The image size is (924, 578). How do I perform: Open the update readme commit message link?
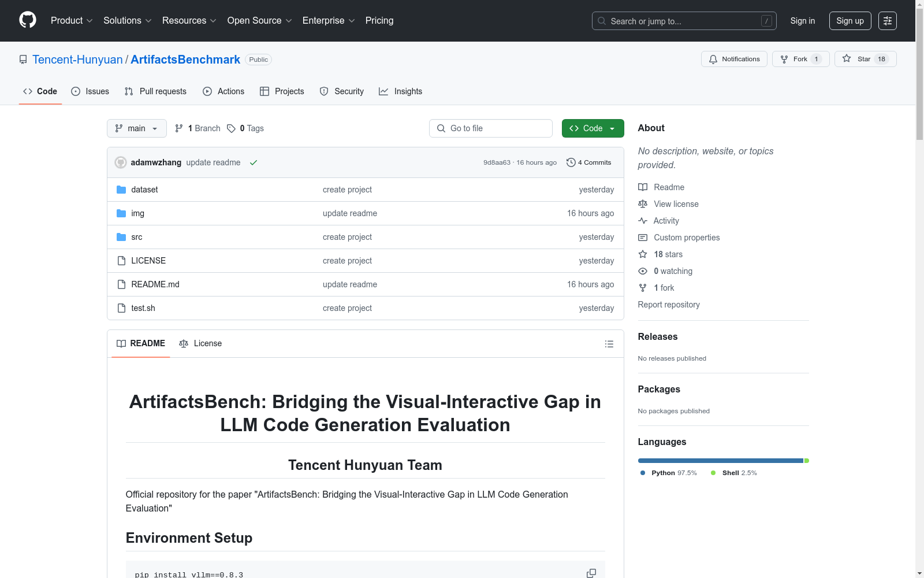tap(213, 162)
